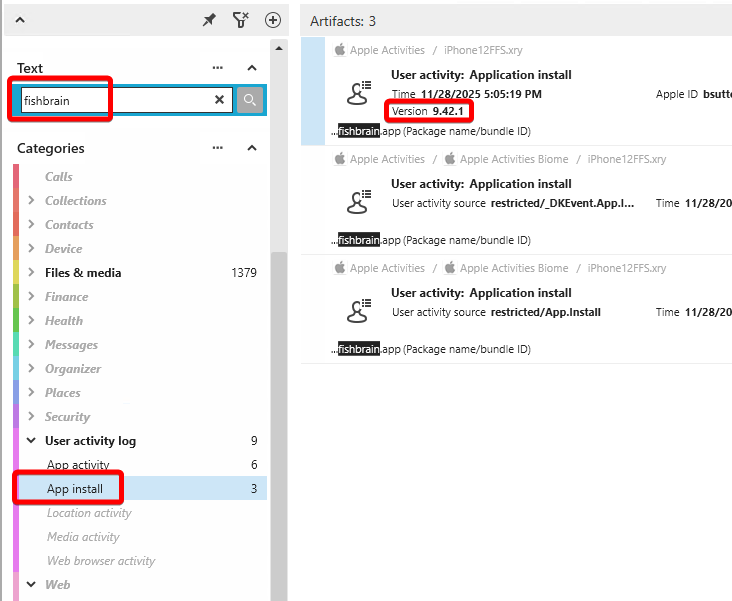This screenshot has height=601, width=732.
Task: Click user activity icon of restricted/App.Install artifact
Action: [x=359, y=311]
